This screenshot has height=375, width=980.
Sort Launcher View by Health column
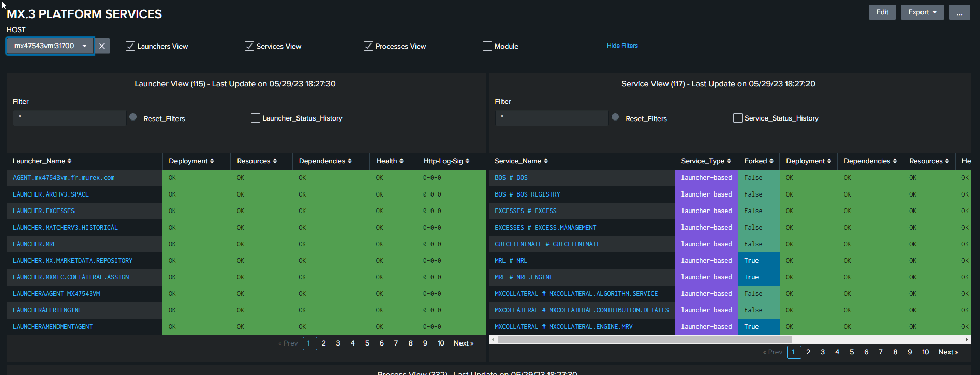390,161
